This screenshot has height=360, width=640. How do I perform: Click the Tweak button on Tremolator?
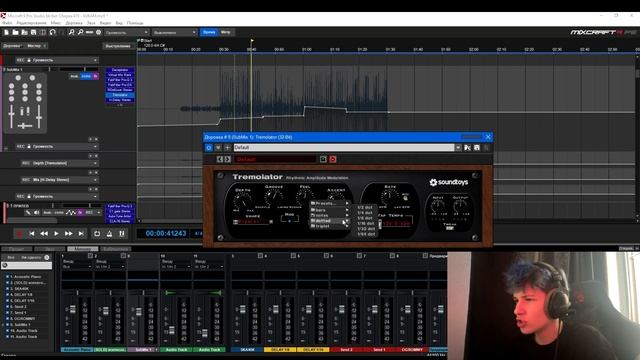point(449,228)
